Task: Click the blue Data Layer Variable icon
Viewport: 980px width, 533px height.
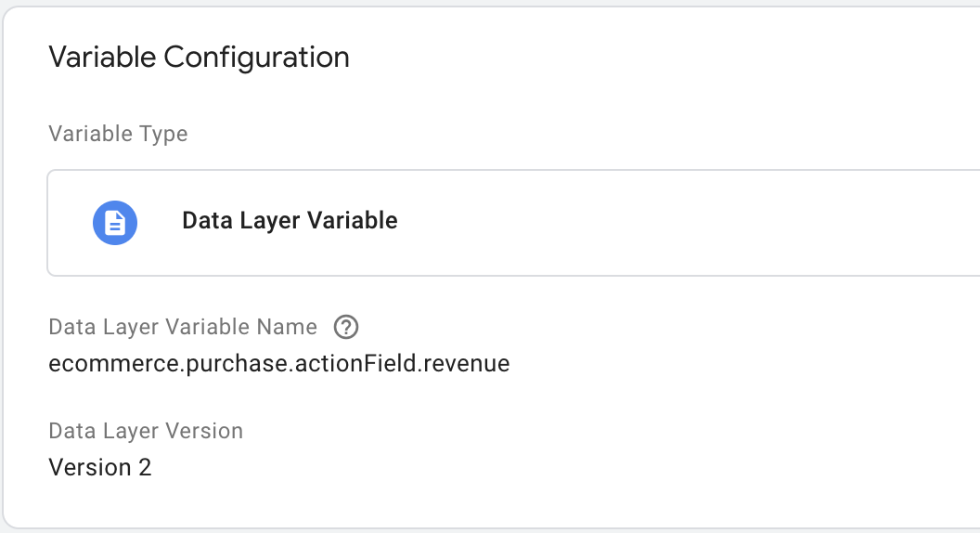Action: [115, 223]
